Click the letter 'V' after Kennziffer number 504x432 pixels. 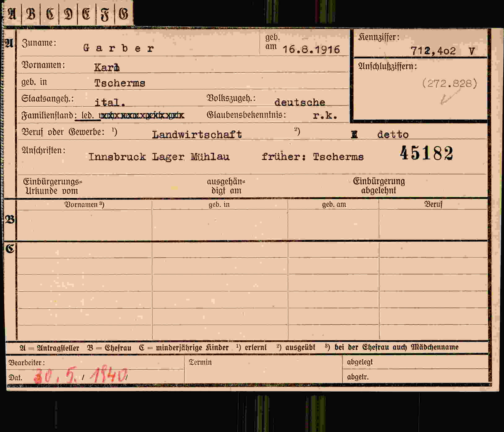tap(472, 51)
